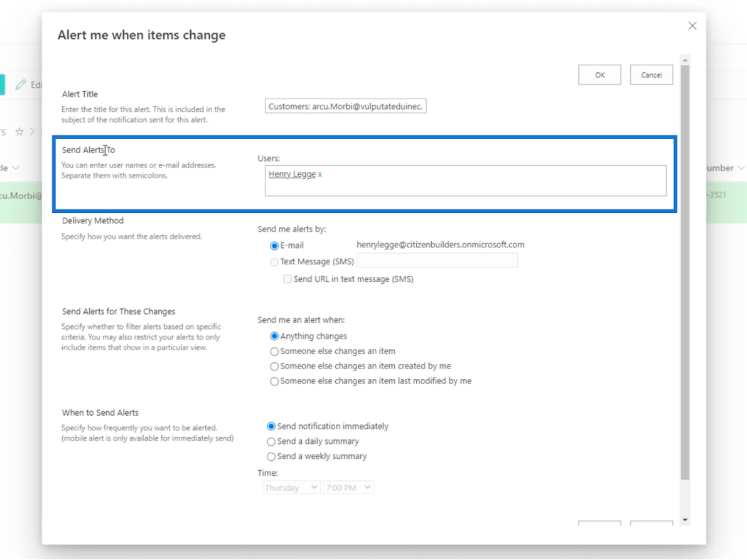Click the Time: label

pyautogui.click(x=268, y=473)
